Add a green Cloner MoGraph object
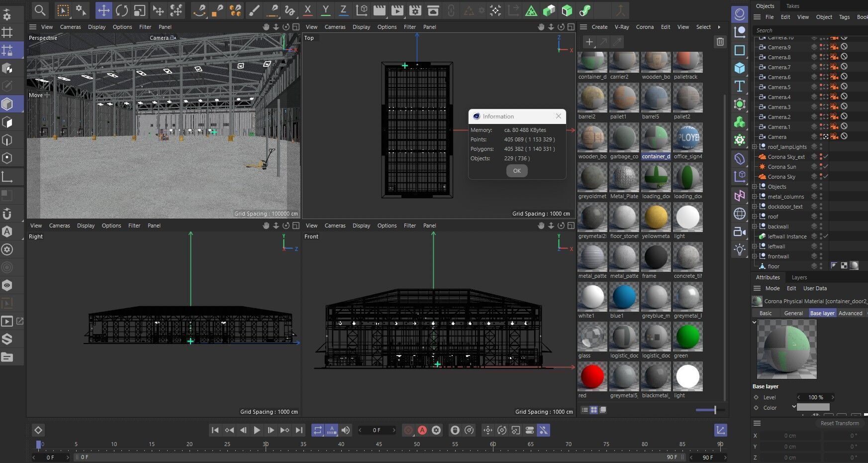868x463 pixels. click(740, 122)
